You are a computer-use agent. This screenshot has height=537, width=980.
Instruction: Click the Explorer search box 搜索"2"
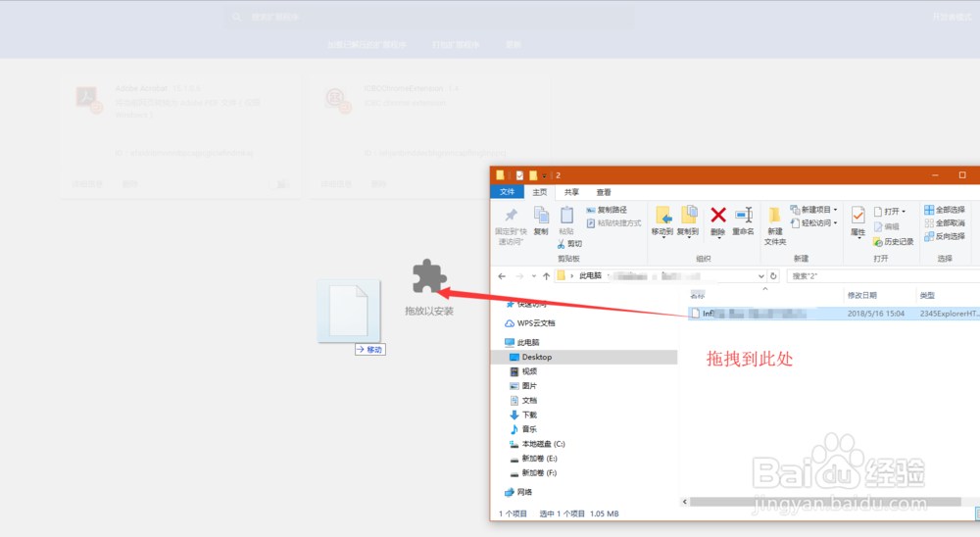[x=883, y=275]
